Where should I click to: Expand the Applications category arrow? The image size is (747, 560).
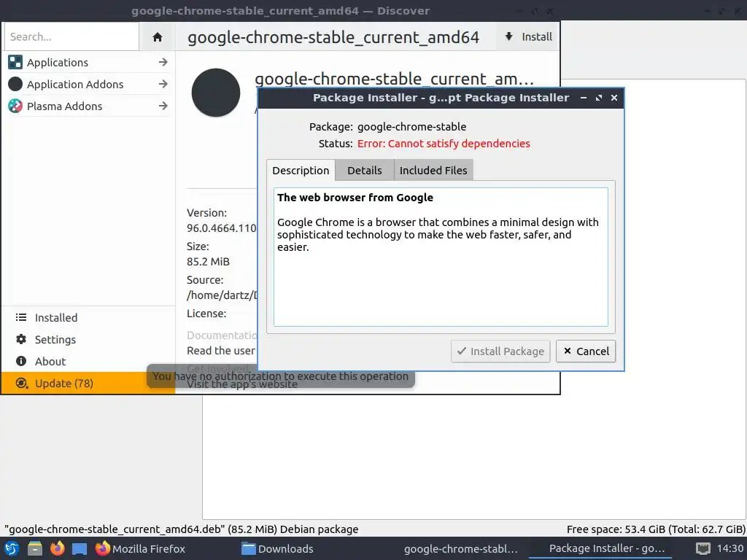(163, 62)
